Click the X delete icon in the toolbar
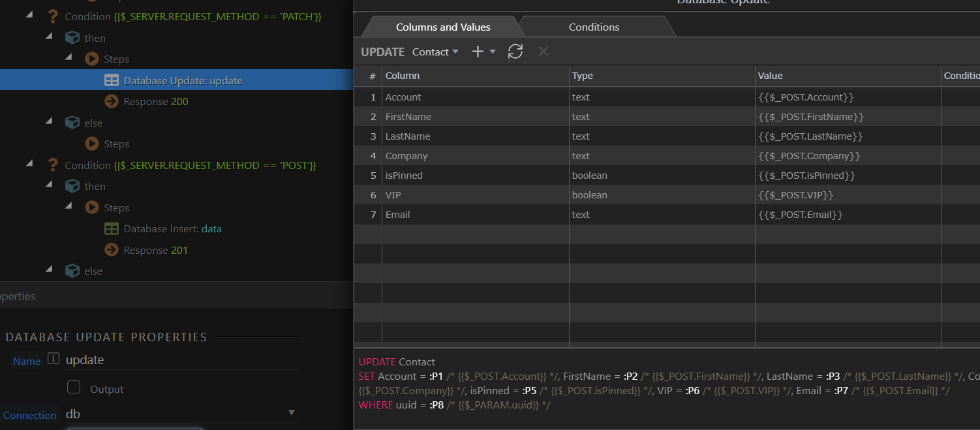 pyautogui.click(x=543, y=52)
